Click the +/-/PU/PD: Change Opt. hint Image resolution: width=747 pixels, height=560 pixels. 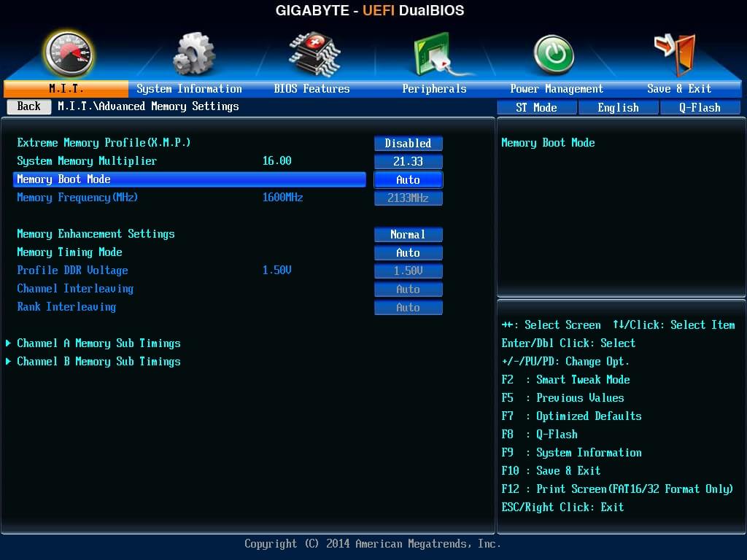[x=565, y=362]
